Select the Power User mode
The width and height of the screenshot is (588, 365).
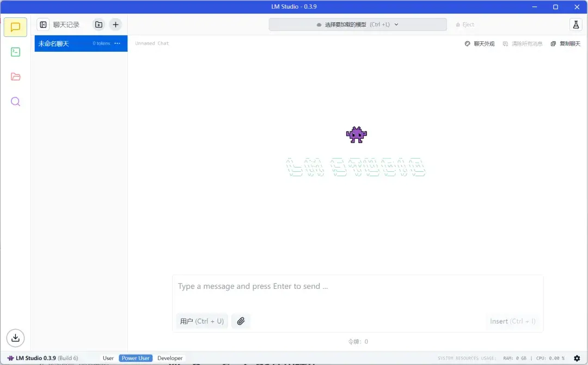[x=136, y=358]
